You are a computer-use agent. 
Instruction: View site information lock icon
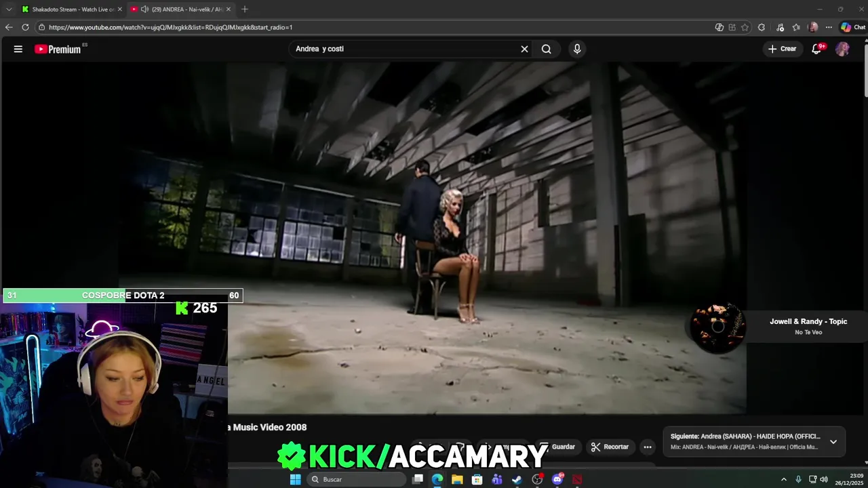coord(41,27)
